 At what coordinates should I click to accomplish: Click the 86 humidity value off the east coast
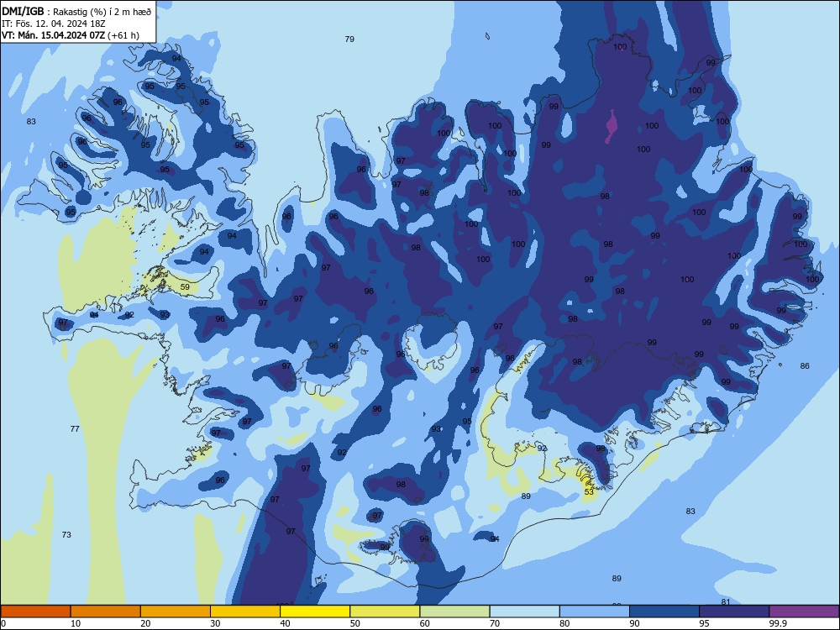(x=805, y=366)
